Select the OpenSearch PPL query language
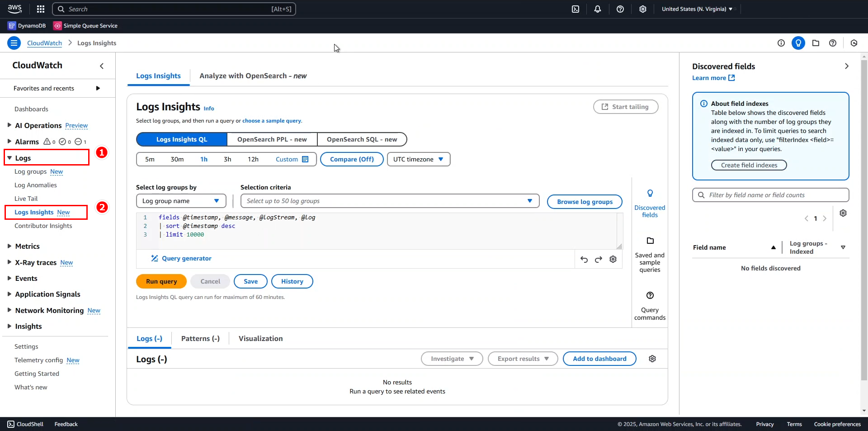 point(272,139)
